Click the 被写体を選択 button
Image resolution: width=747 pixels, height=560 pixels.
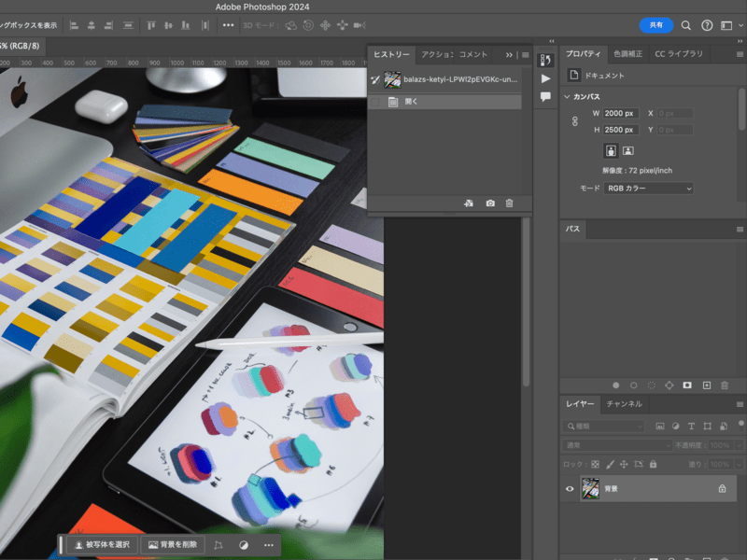pos(102,544)
